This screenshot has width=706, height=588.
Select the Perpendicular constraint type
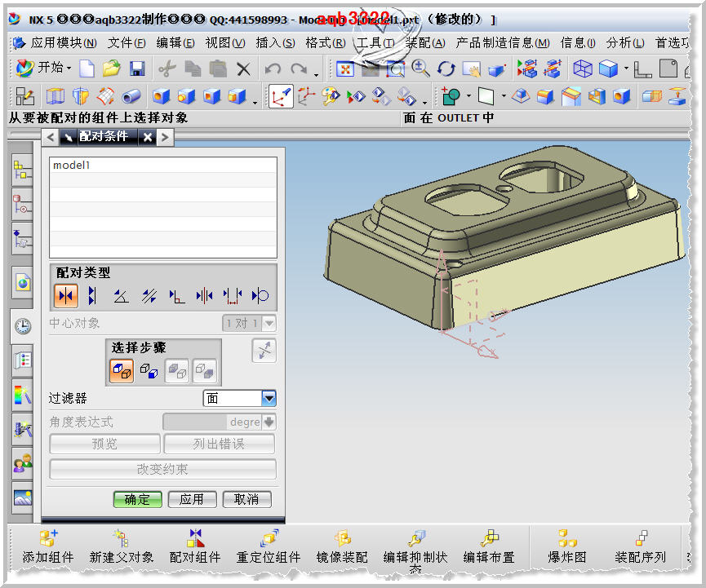point(176,295)
